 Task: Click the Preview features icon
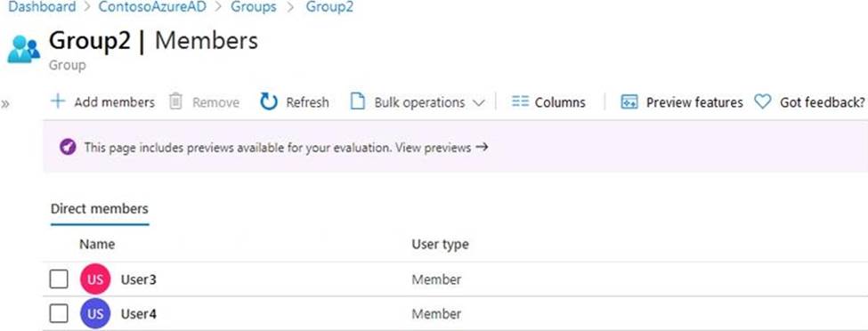pyautogui.click(x=629, y=101)
